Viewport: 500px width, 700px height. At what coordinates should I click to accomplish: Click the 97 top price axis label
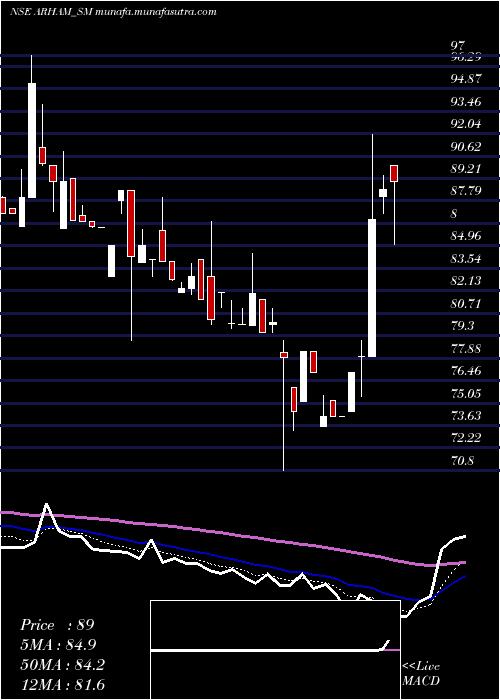click(x=458, y=46)
